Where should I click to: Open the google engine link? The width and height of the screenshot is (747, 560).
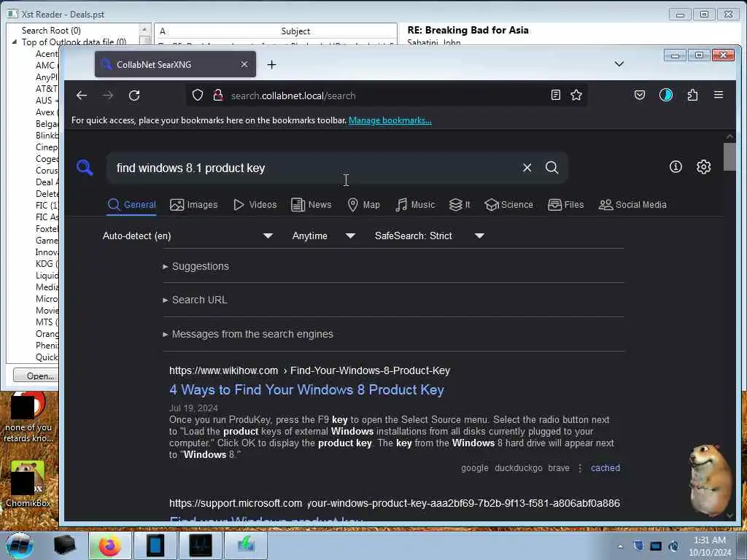point(474,468)
